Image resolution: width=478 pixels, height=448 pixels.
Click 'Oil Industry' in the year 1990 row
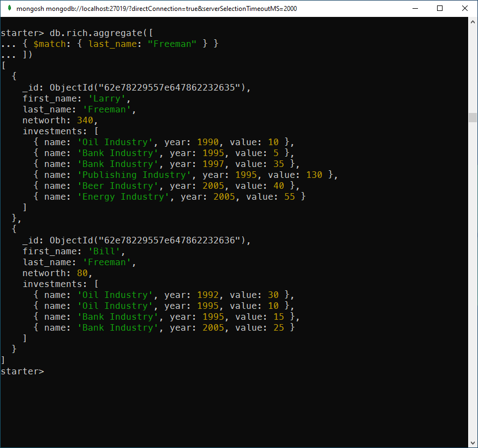pyautogui.click(x=115, y=142)
